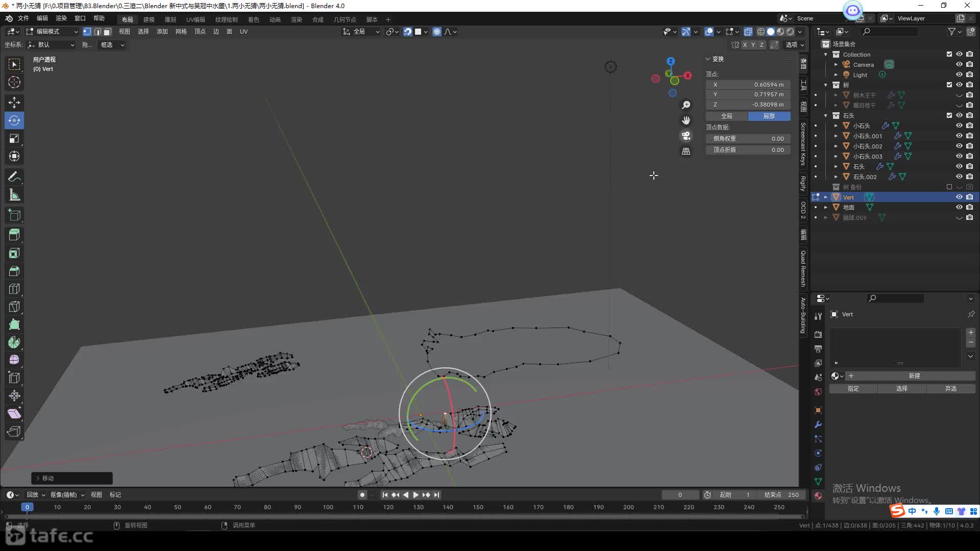Click the zoom view magnifier icon

click(686, 105)
